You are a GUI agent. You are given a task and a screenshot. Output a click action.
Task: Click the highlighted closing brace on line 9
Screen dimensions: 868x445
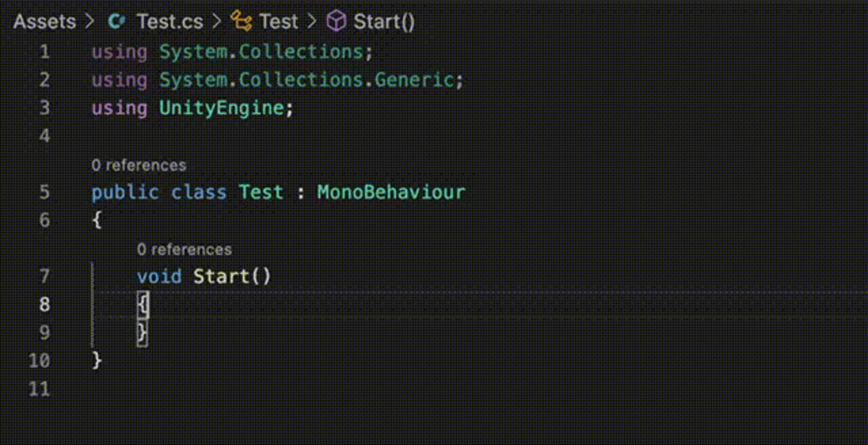(142, 333)
